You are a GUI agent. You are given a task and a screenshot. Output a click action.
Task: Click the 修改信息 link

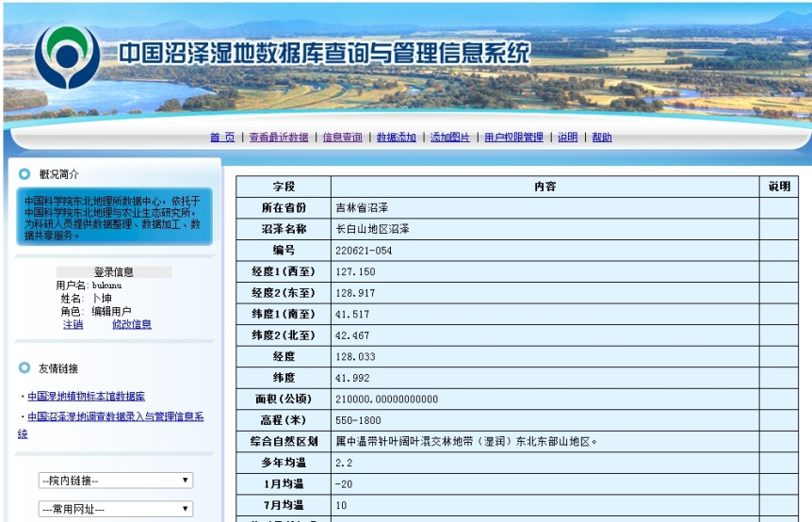(132, 324)
